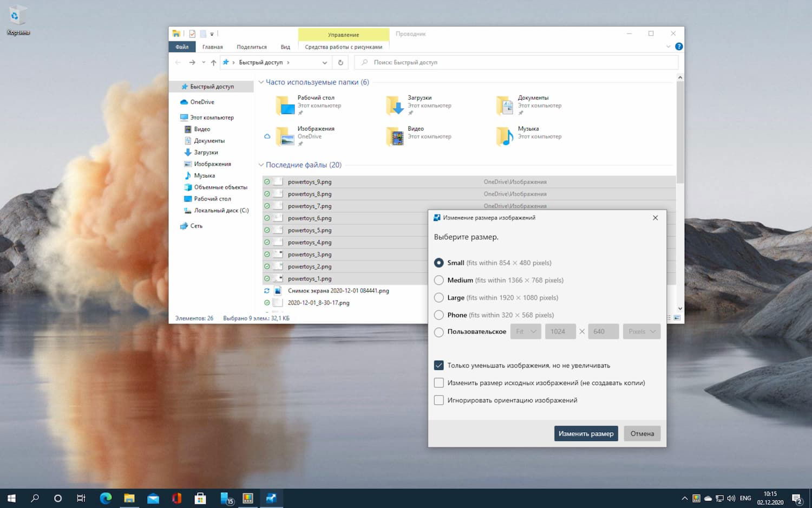Open the PowerToys Image Resizer taskbar icon
The width and height of the screenshot is (812, 508).
[271, 498]
